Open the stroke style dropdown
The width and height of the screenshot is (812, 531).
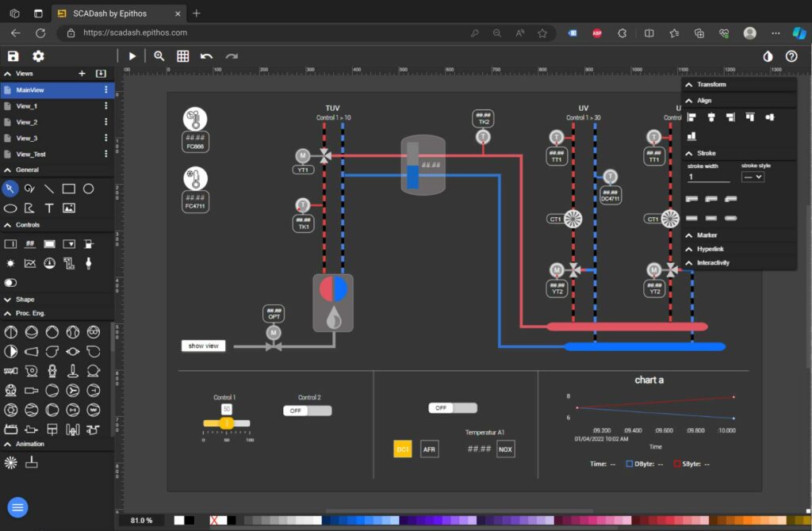point(753,177)
